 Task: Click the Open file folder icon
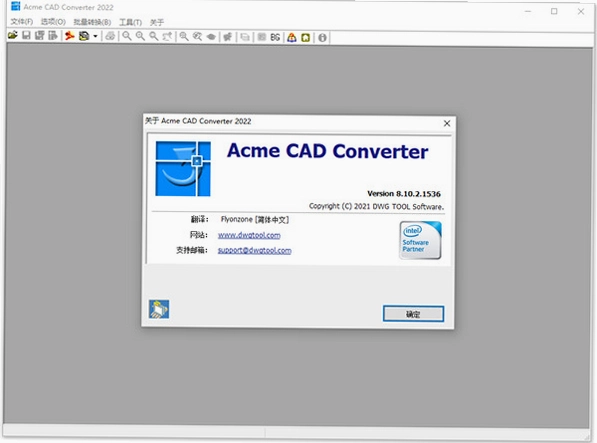13,36
